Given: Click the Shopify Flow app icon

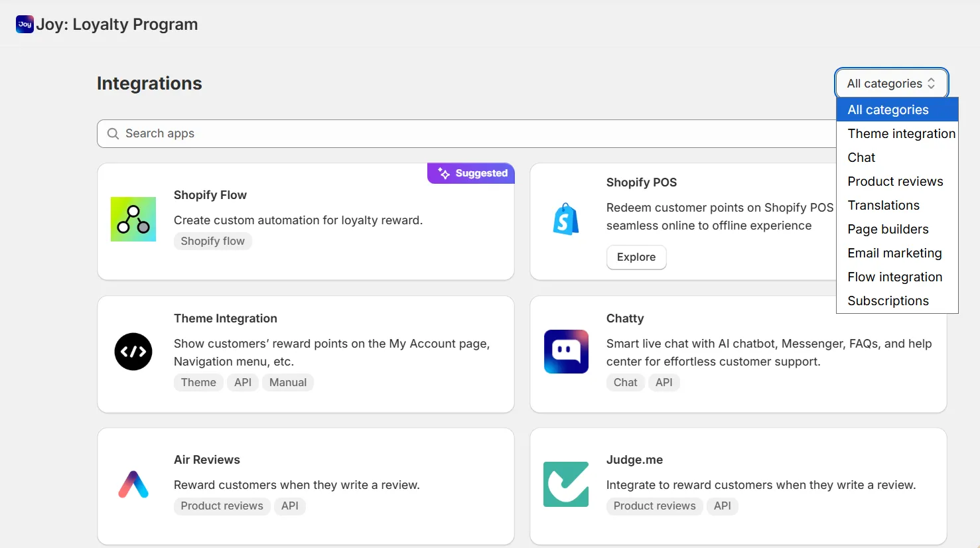Looking at the screenshot, I should (133, 219).
